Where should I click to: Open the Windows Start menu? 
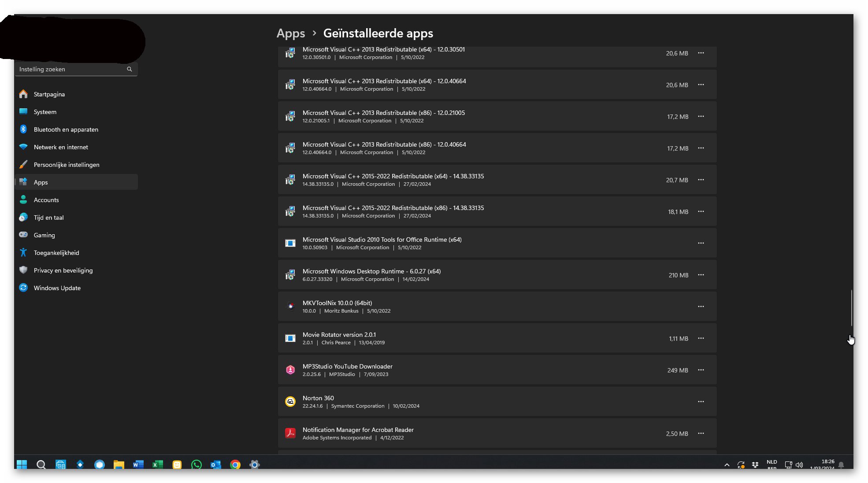pos(22,465)
